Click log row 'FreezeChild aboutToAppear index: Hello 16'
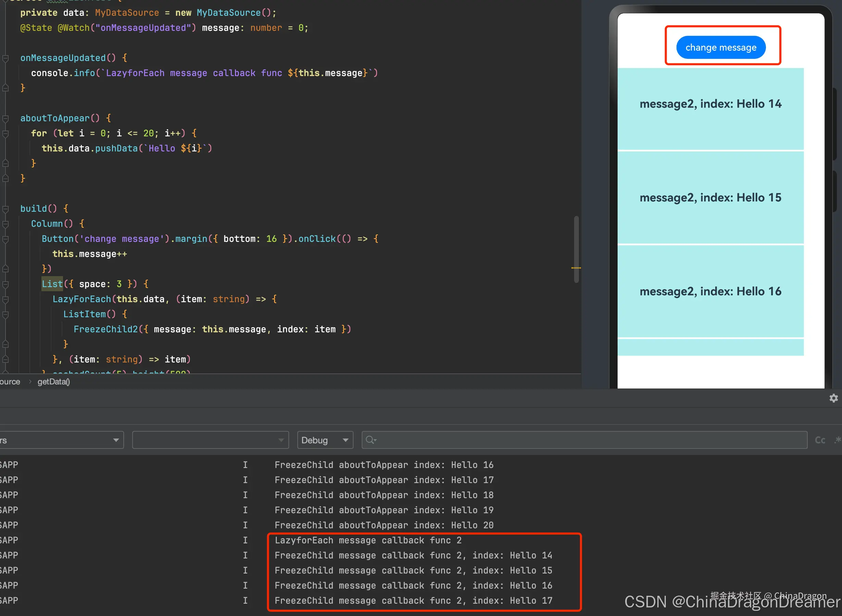The width and height of the screenshot is (842, 616). (x=384, y=465)
